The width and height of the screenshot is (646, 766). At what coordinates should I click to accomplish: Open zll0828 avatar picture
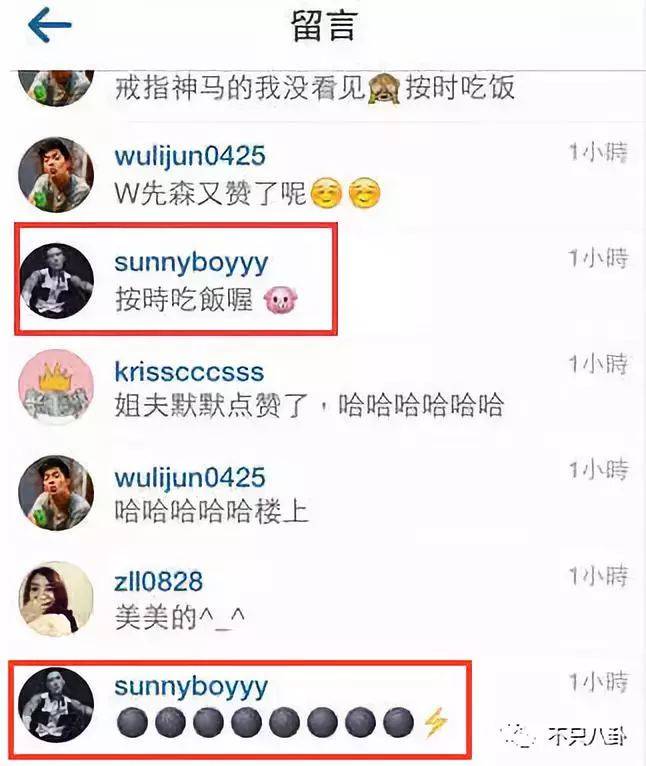click(56, 599)
